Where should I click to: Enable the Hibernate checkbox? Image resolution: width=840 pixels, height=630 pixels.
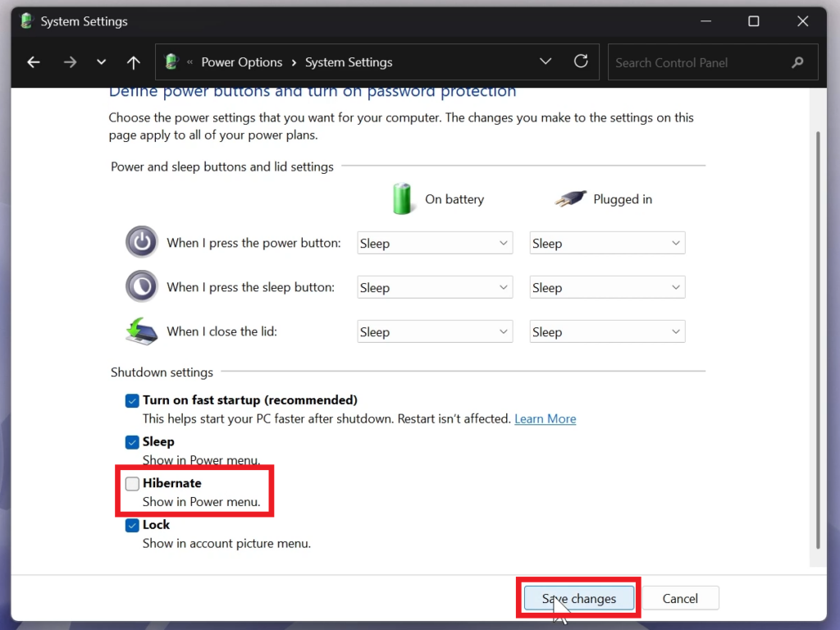click(x=132, y=484)
